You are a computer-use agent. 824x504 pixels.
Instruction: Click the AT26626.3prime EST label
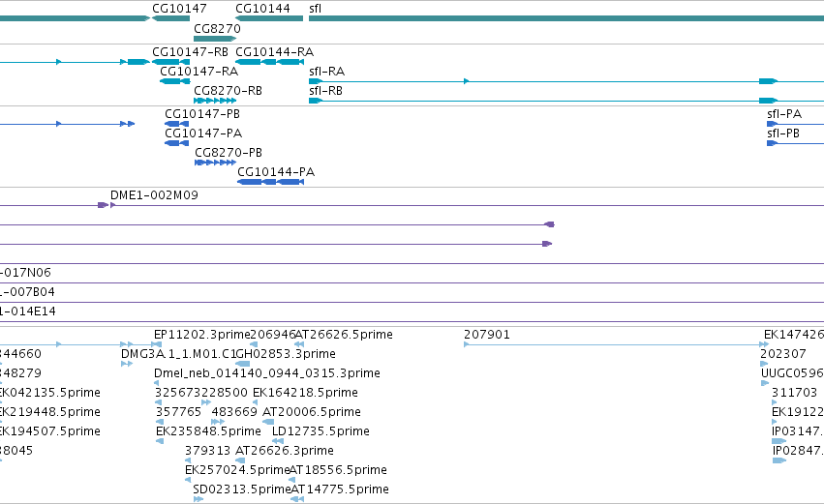click(285, 451)
